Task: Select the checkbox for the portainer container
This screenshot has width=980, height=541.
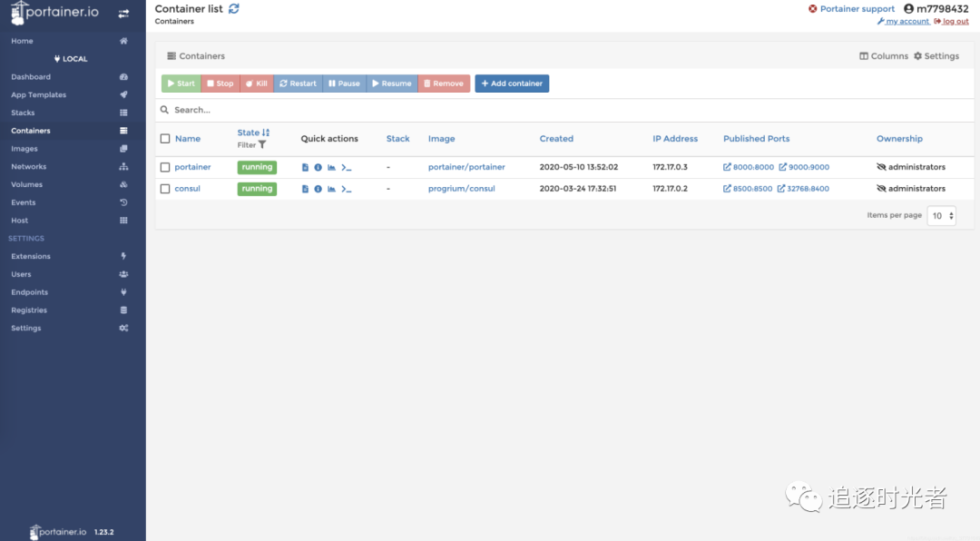Action: click(164, 167)
